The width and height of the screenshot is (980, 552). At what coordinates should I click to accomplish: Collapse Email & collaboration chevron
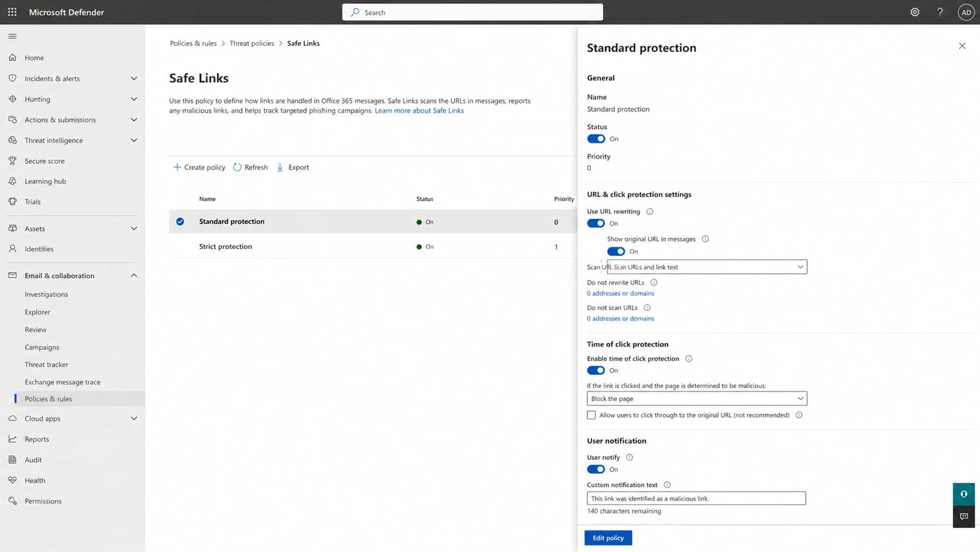click(134, 276)
